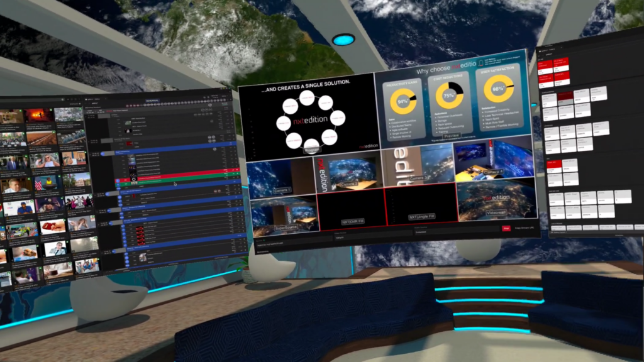Open the man in blue shirt thumbnail
Viewport: 644px width, 362px height.
(19, 209)
